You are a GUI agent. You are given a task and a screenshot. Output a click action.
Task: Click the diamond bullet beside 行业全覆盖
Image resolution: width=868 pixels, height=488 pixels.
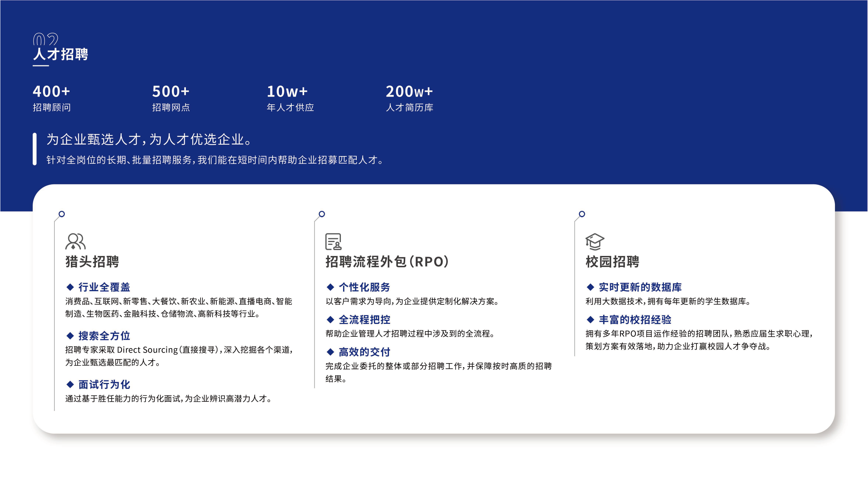70,287
